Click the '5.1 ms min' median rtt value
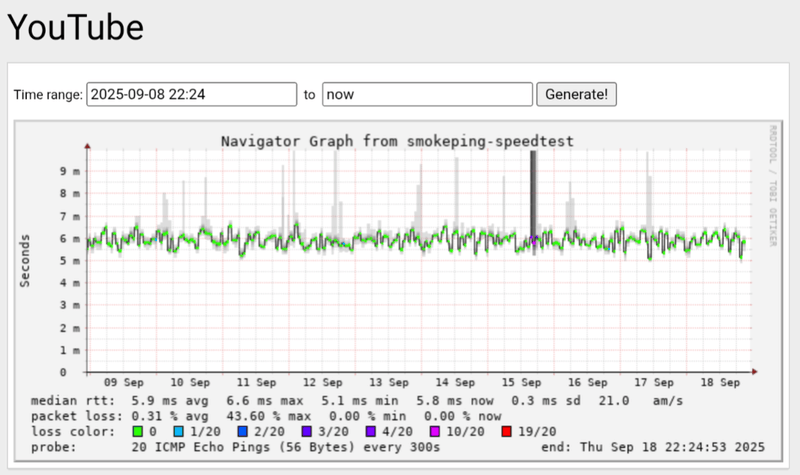The image size is (800, 475). (x=360, y=401)
